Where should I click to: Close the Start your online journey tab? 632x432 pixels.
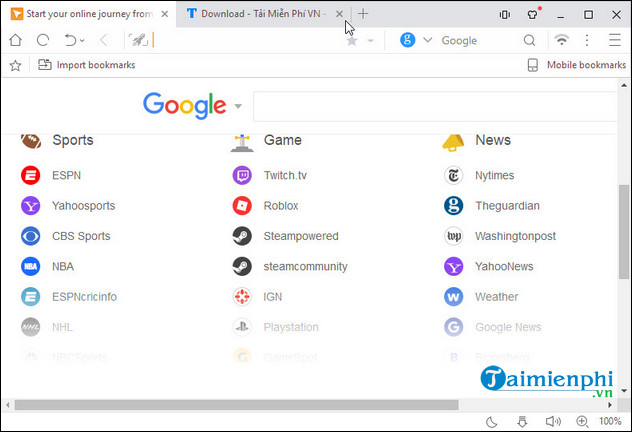(164, 14)
